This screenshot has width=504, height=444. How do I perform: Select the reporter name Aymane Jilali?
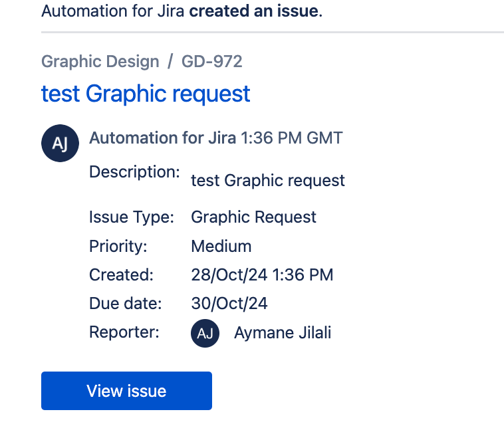[x=283, y=332]
